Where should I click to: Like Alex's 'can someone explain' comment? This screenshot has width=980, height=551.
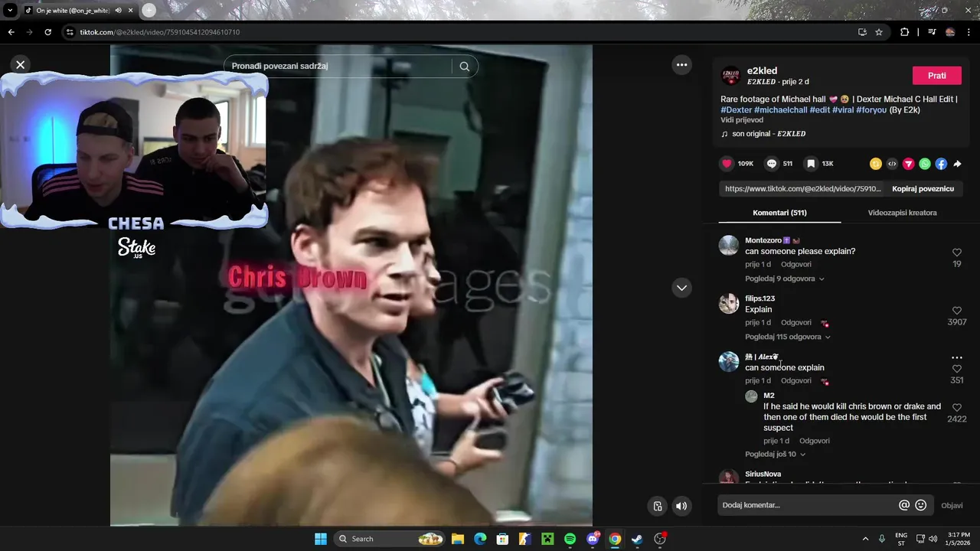point(957,369)
